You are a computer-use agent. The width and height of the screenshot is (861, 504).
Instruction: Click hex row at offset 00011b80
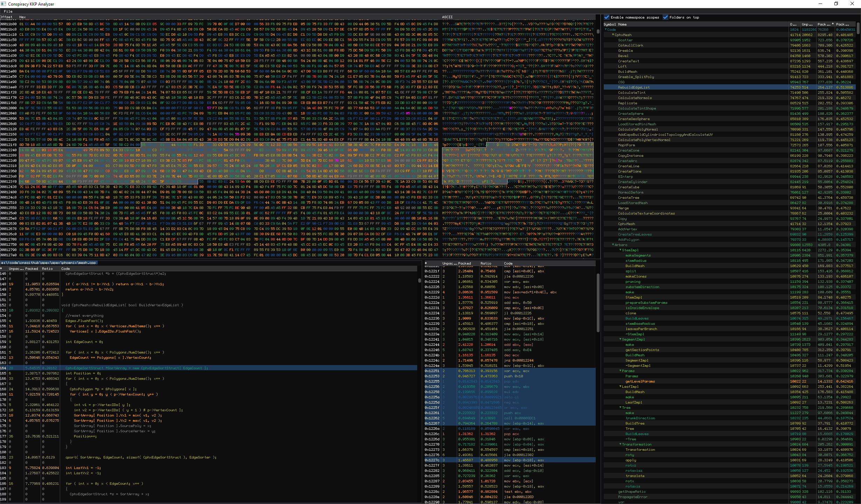(x=297, y=24)
